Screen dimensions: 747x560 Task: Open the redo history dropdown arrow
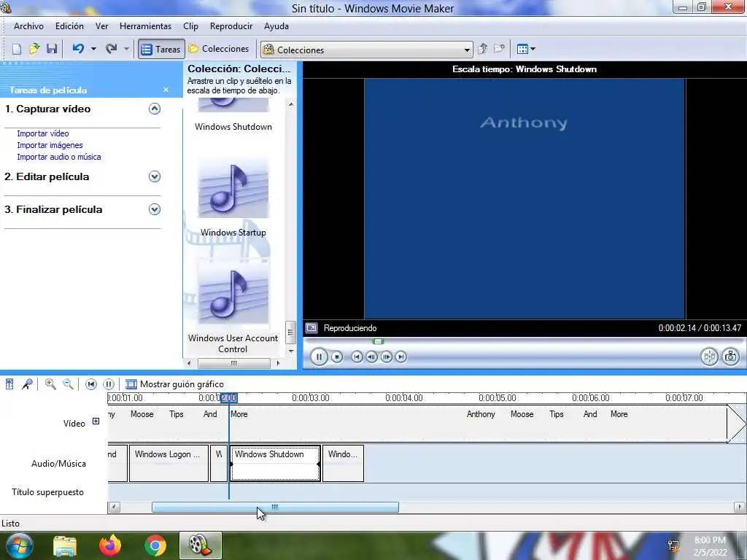point(126,49)
